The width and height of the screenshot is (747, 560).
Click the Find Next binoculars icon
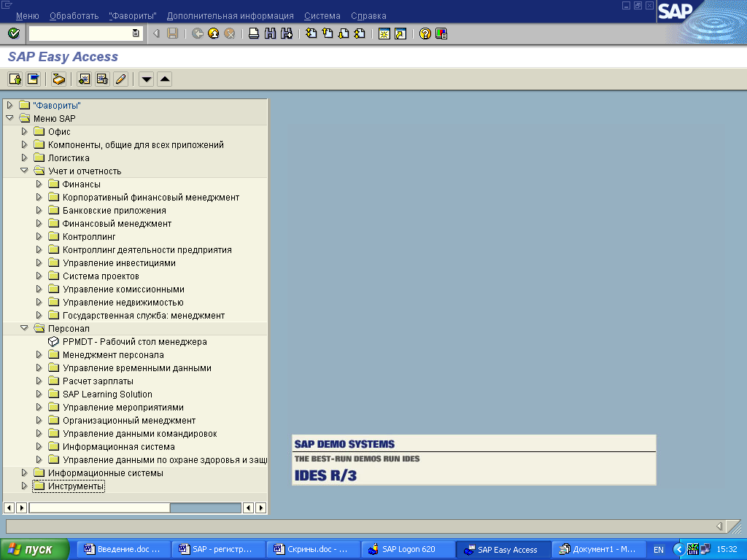(287, 34)
